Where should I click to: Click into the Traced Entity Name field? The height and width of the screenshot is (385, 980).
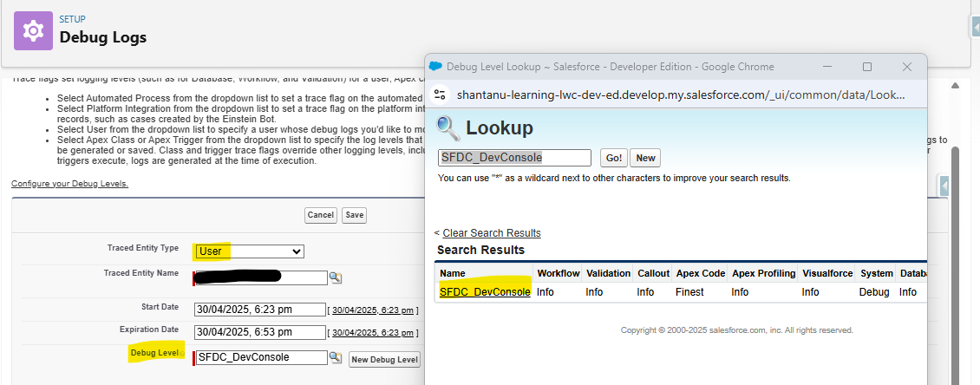point(261,277)
